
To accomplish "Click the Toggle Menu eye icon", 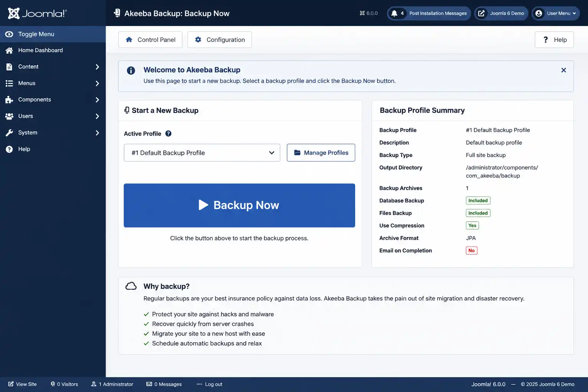I will pos(9,34).
